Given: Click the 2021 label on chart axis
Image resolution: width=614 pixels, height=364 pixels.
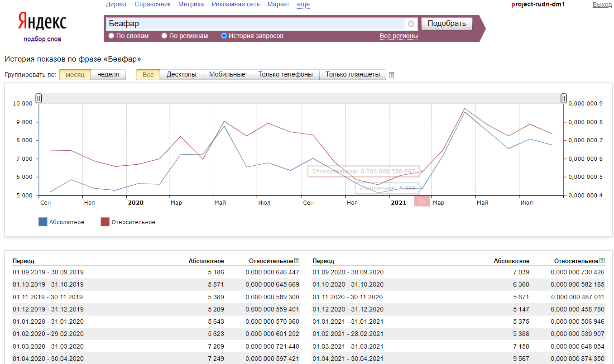Looking at the screenshot, I should (398, 202).
